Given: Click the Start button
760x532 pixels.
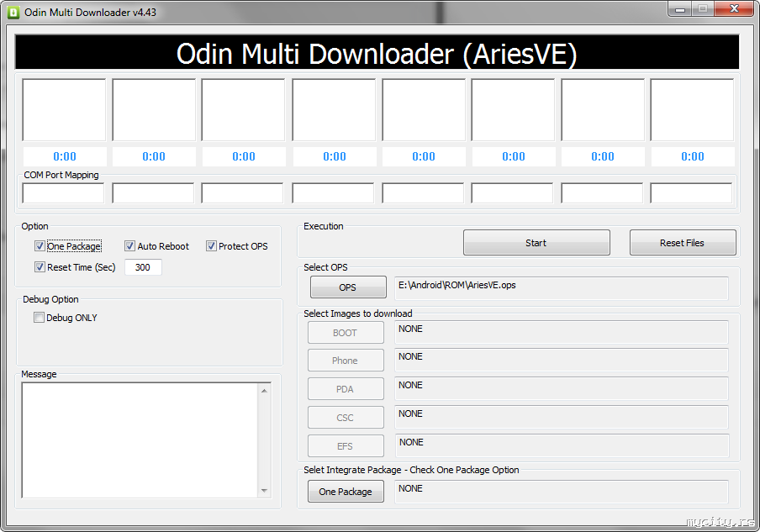Looking at the screenshot, I should [536, 243].
